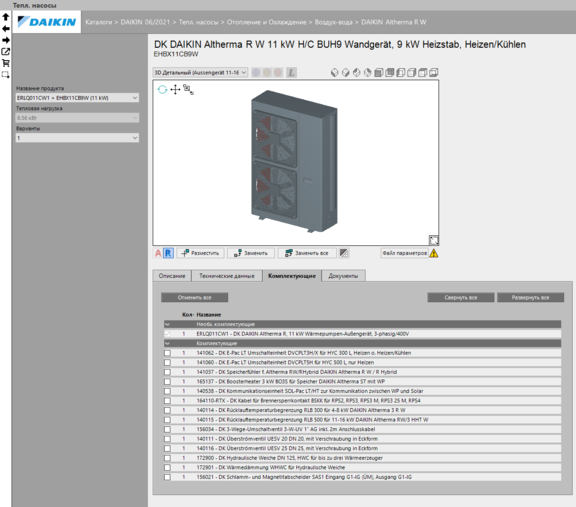Check the 141037 Speicherfühler row checkbox
Screen dimensions: 576x507
(x=168, y=372)
